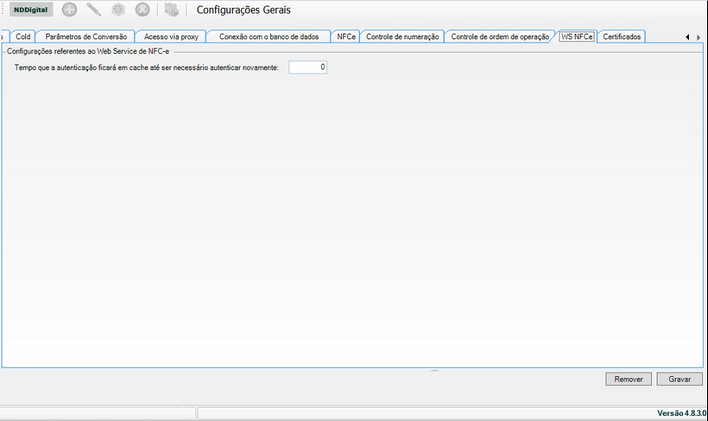Click the 'Tempo que a autenticação' label
The width and height of the screenshot is (708, 421).
click(146, 67)
